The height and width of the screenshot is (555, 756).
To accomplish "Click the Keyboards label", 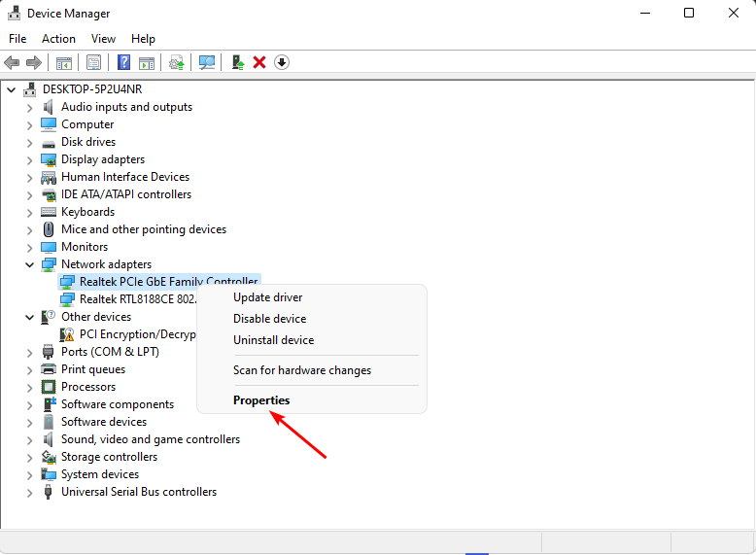I will click(x=87, y=212).
